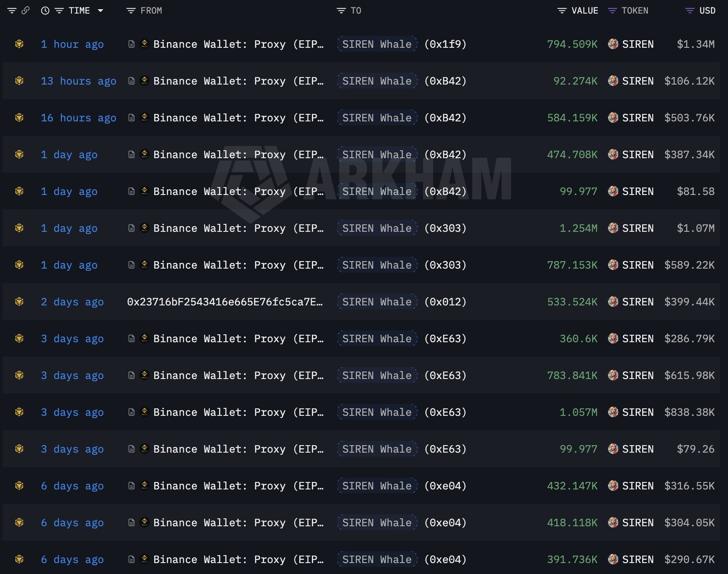Select the SIREN Whale tag next to (0x1f9)
The image size is (728, 574).
377,44
